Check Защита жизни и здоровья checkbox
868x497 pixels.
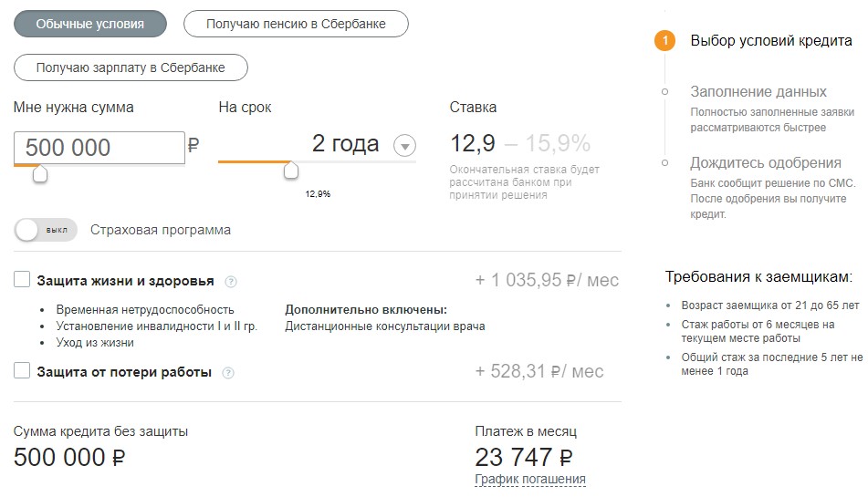point(22,279)
